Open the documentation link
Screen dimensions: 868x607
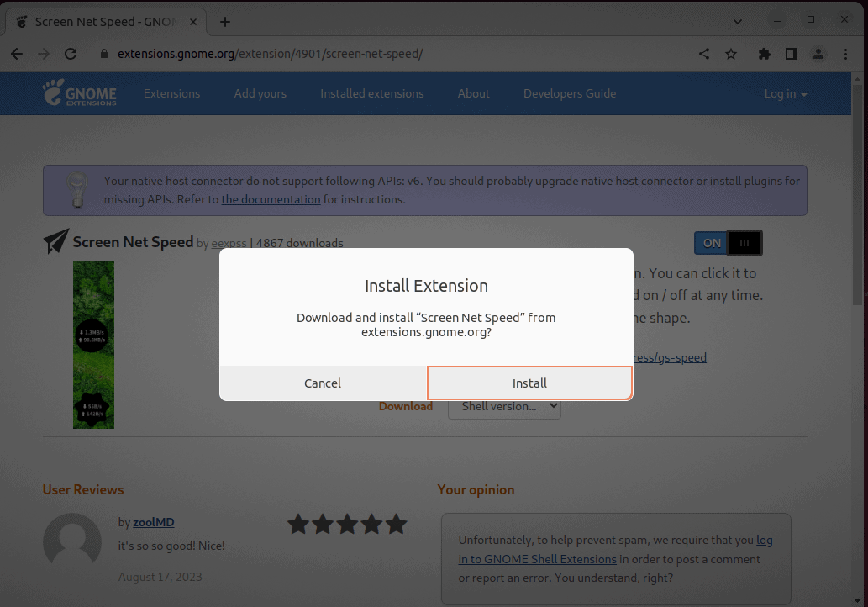click(x=271, y=199)
